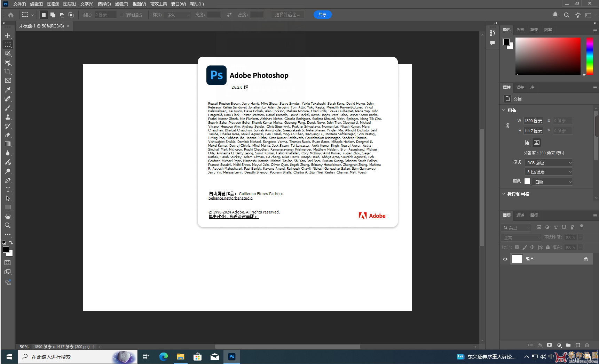Toggle Quick Mask mode in toolbar

pos(8,263)
